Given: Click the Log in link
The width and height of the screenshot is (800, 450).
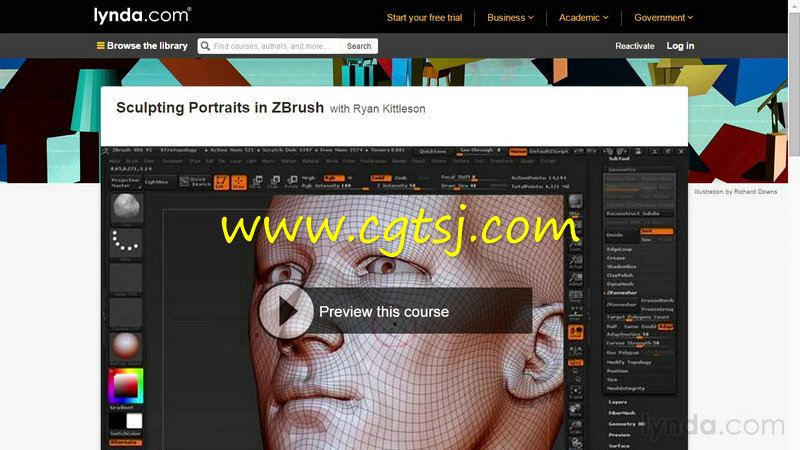Looking at the screenshot, I should pyautogui.click(x=680, y=46).
